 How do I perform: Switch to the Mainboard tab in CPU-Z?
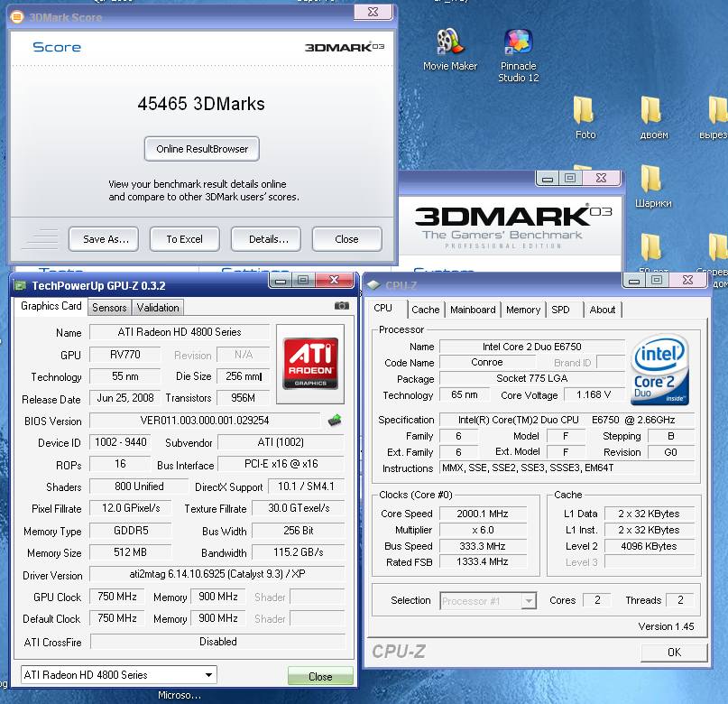click(473, 310)
